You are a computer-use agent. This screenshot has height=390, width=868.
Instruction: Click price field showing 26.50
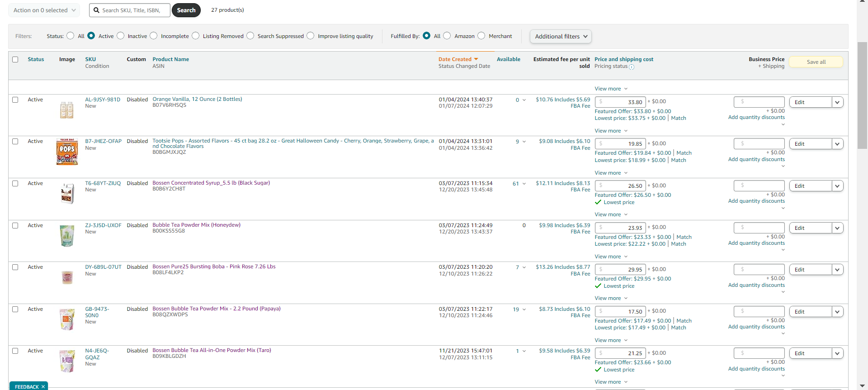coord(620,186)
